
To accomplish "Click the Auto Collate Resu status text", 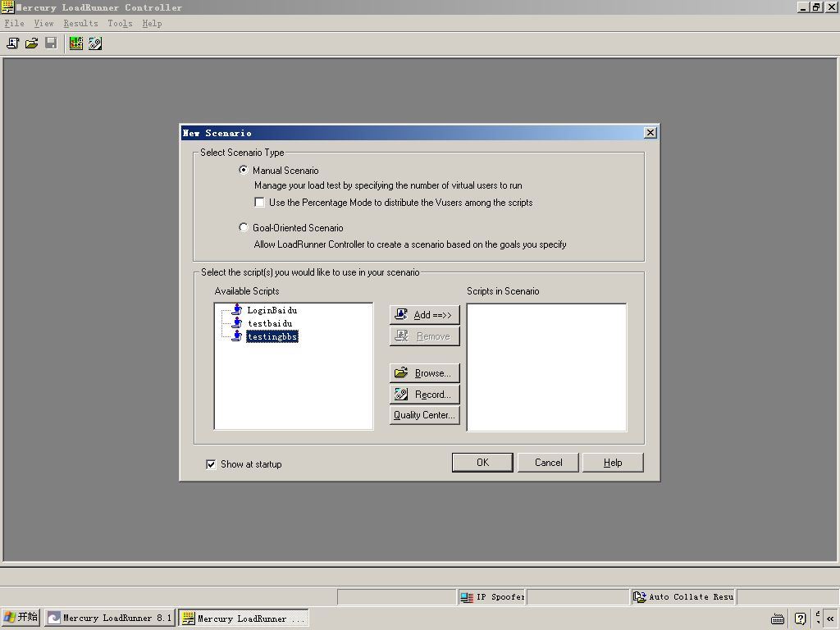I will coord(691,597).
